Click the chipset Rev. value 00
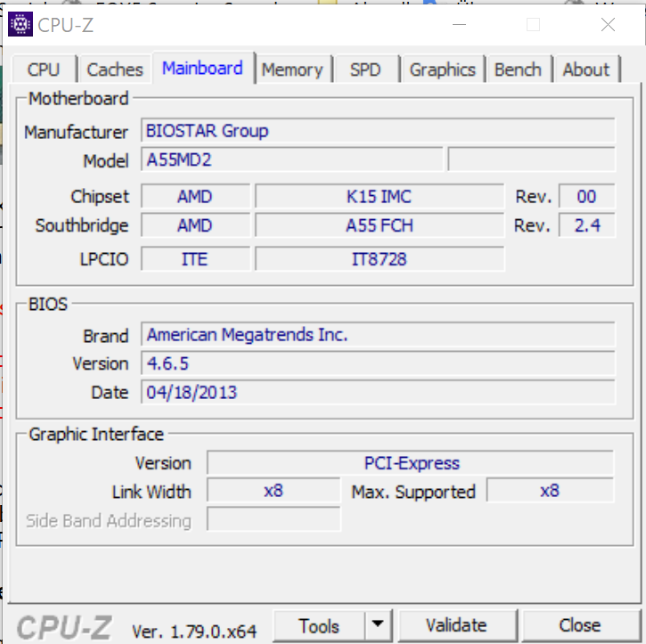The image size is (646, 644). tap(586, 197)
